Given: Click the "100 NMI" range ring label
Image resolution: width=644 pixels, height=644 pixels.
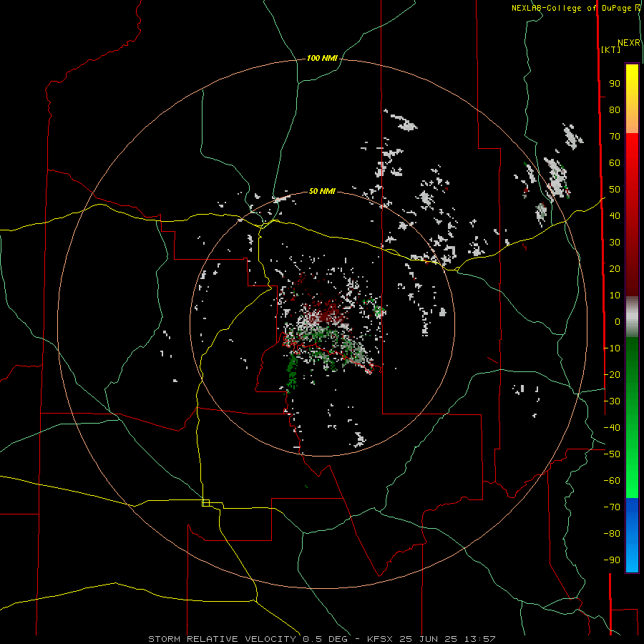Looking at the screenshot, I should click(x=322, y=59).
